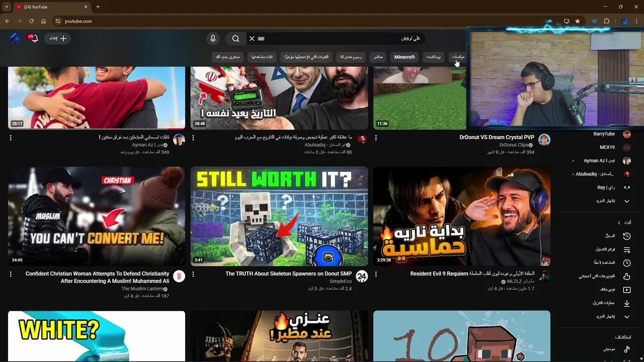Select the محتوى جديد لك filter chip
Image resolution: width=644 pixels, height=362 pixels.
[x=228, y=57]
